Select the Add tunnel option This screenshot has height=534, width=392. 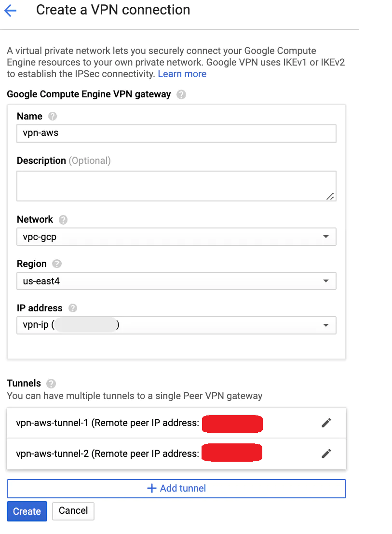(x=176, y=488)
